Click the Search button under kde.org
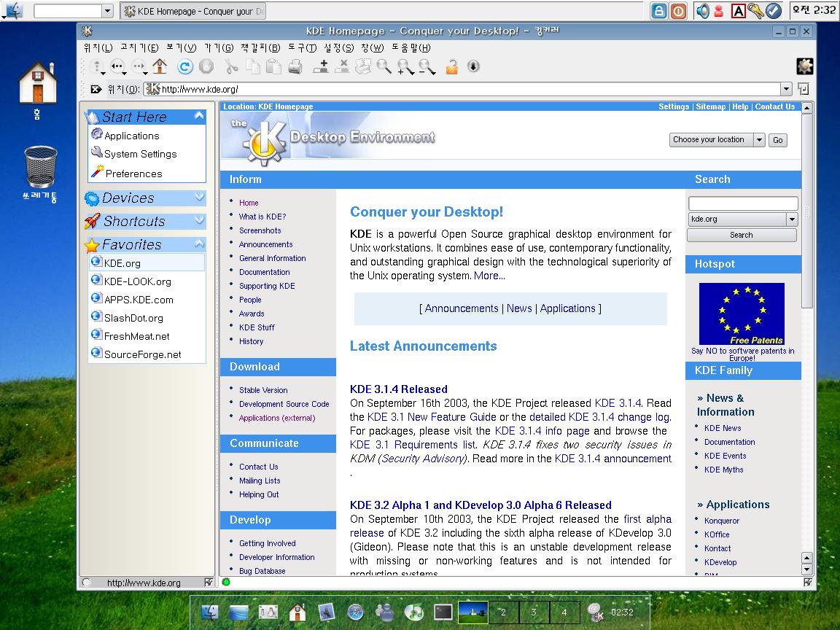840x630 pixels. [x=742, y=235]
